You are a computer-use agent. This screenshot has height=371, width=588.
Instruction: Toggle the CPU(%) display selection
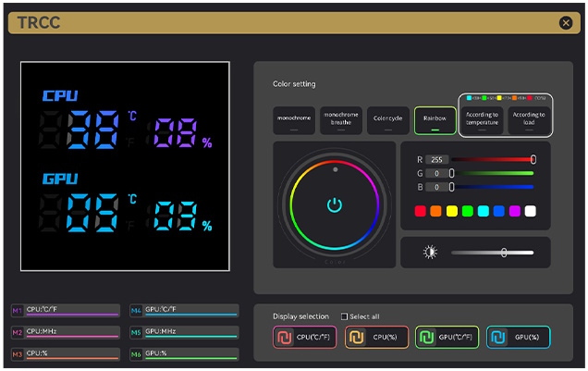click(375, 338)
